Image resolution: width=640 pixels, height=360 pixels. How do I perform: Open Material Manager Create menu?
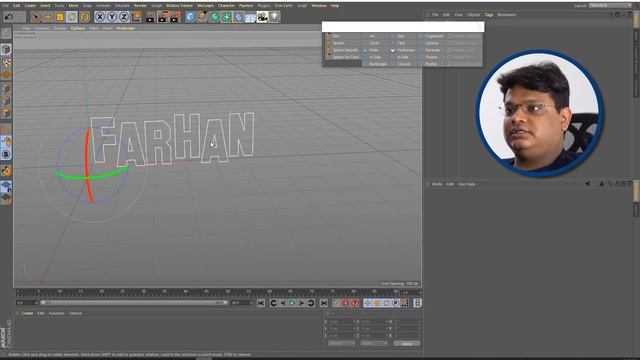[x=27, y=313]
